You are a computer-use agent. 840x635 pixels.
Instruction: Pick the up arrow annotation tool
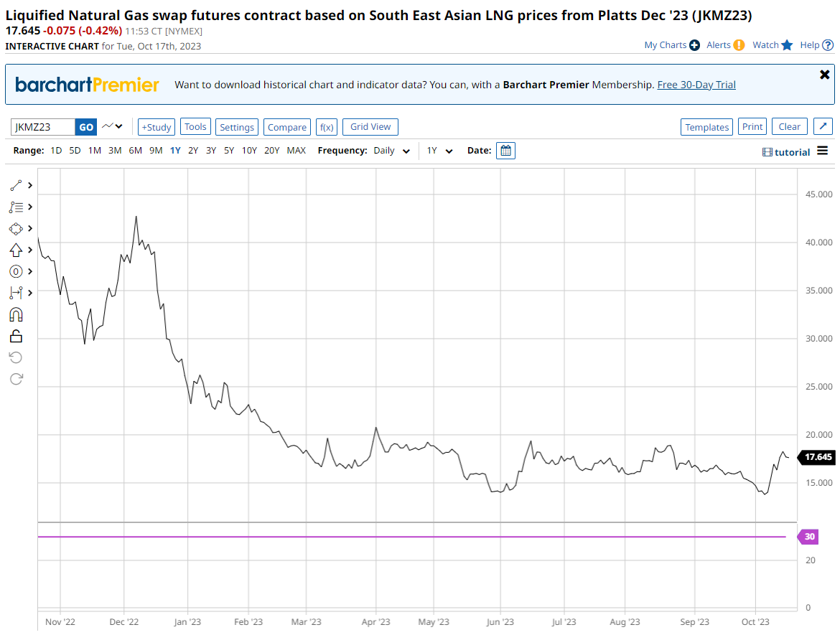point(16,250)
